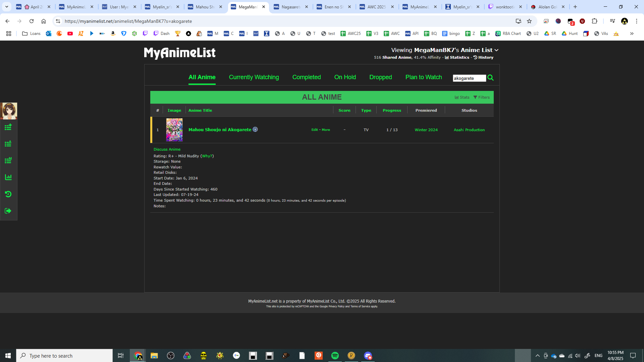Screen dimensions: 644x362
Task: Switch to the Dropped tab
Action: pyautogui.click(x=381, y=77)
